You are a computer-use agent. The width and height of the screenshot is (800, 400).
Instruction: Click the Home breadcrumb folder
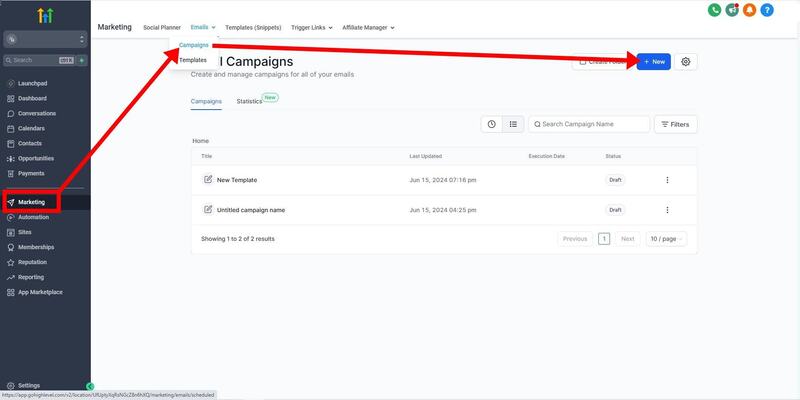pyautogui.click(x=201, y=141)
